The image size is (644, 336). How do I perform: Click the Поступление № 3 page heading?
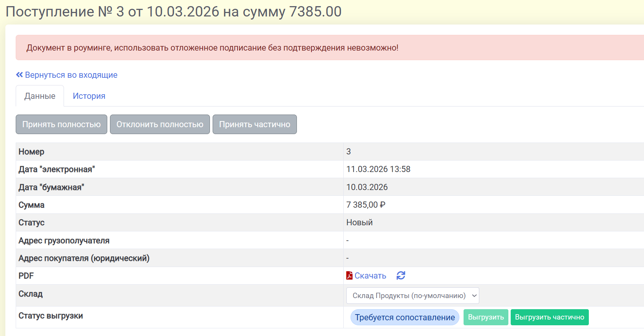point(173,12)
